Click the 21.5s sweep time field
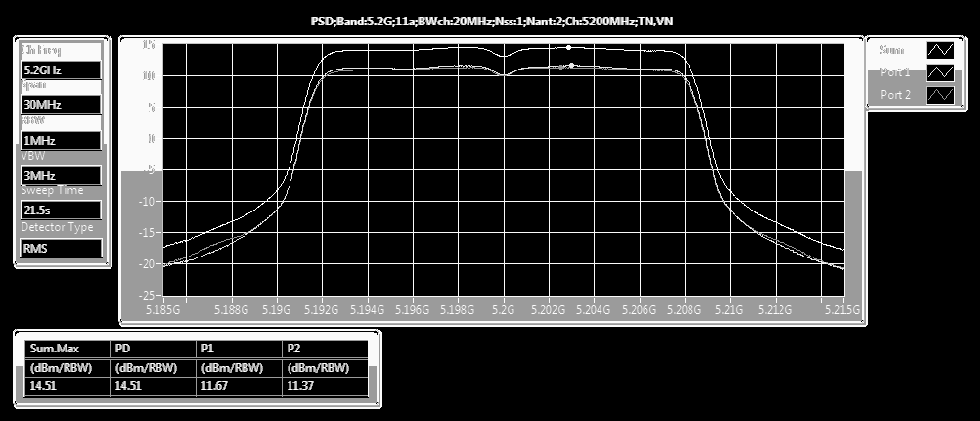 [x=62, y=210]
